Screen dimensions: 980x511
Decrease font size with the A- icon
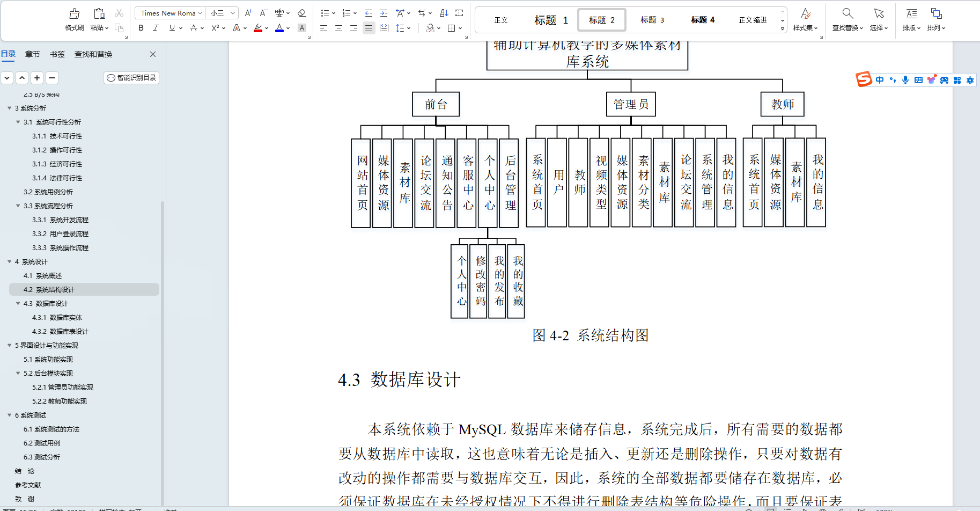[x=263, y=13]
